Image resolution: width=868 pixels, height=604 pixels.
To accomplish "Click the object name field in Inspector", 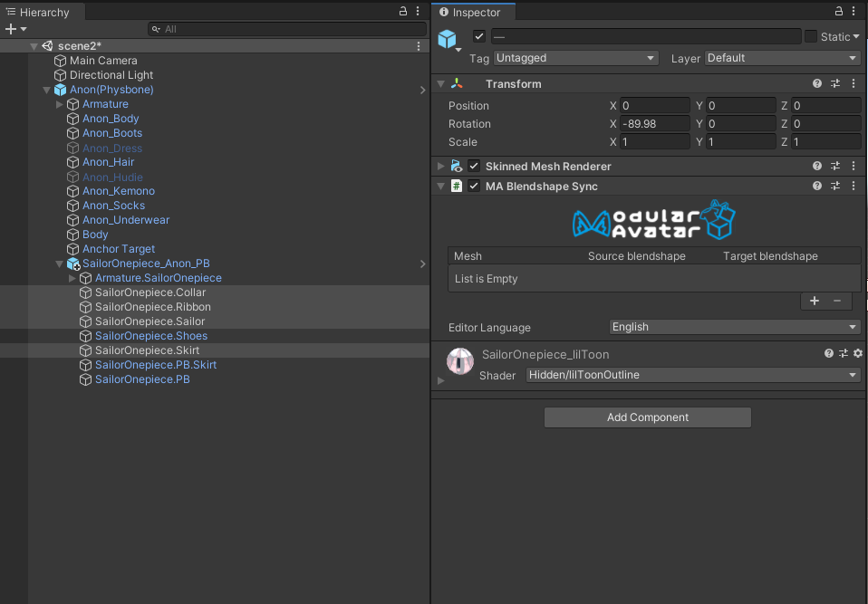I will point(646,36).
